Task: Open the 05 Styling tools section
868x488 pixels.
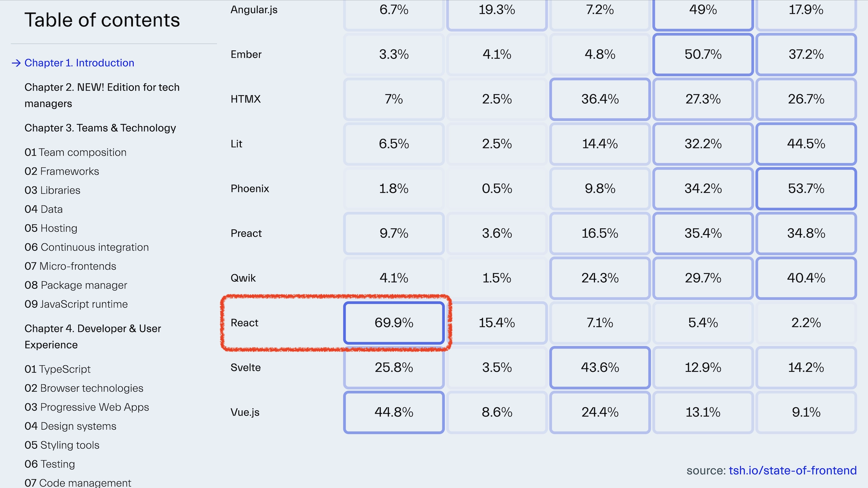Action: [x=62, y=445]
